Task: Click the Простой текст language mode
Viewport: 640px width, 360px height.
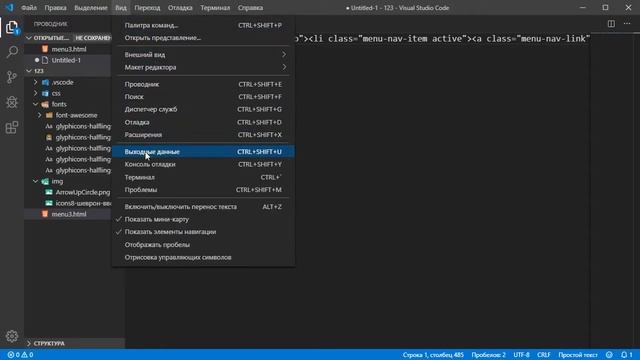Action: pyautogui.click(x=578, y=355)
